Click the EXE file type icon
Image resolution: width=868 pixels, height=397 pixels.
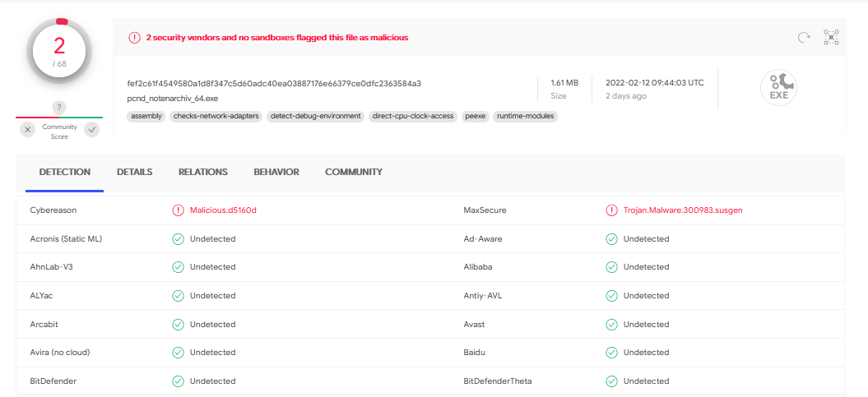[x=778, y=89]
